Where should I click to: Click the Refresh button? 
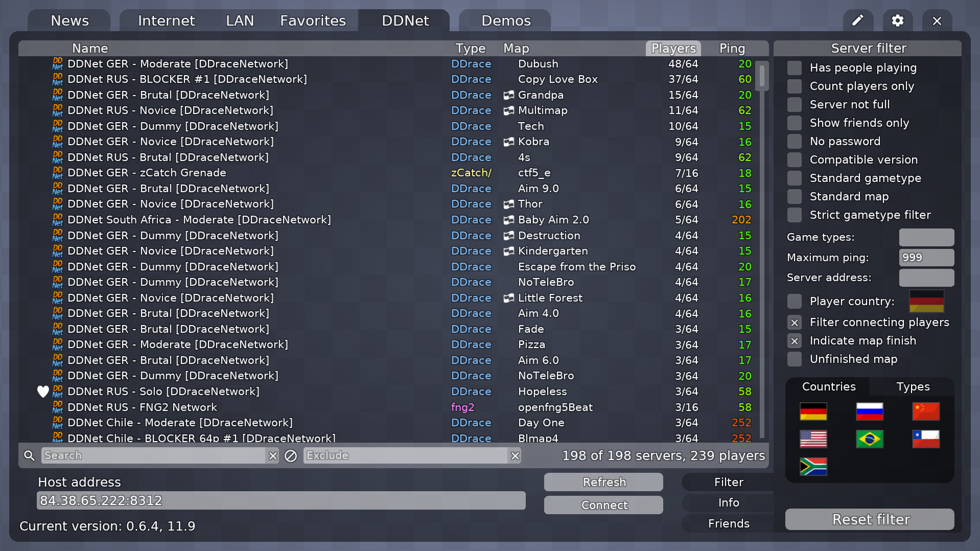[x=603, y=482]
